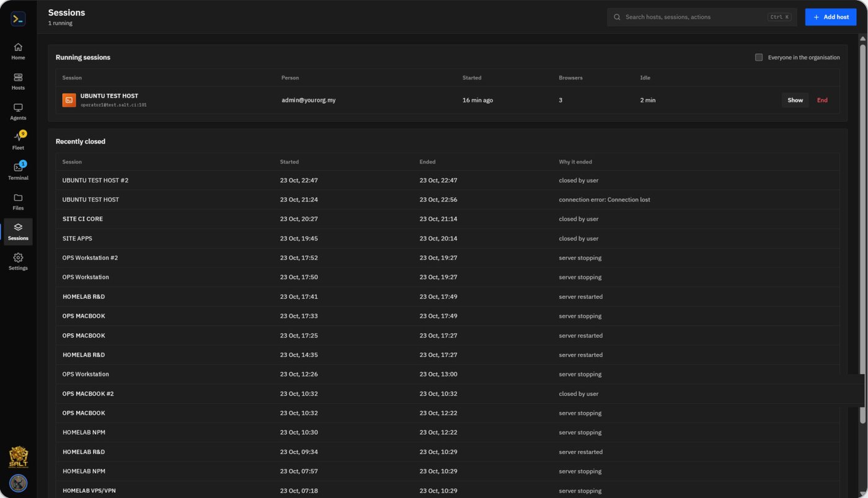Screen dimensions: 868x498
Task: Click the vertical scrollbar thumb
Action: pos(862,234)
